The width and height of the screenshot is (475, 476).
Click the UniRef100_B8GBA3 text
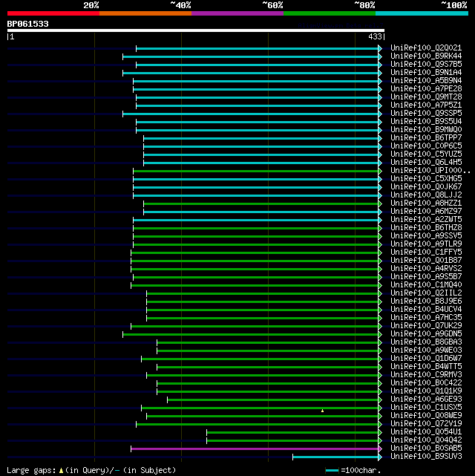(426, 342)
